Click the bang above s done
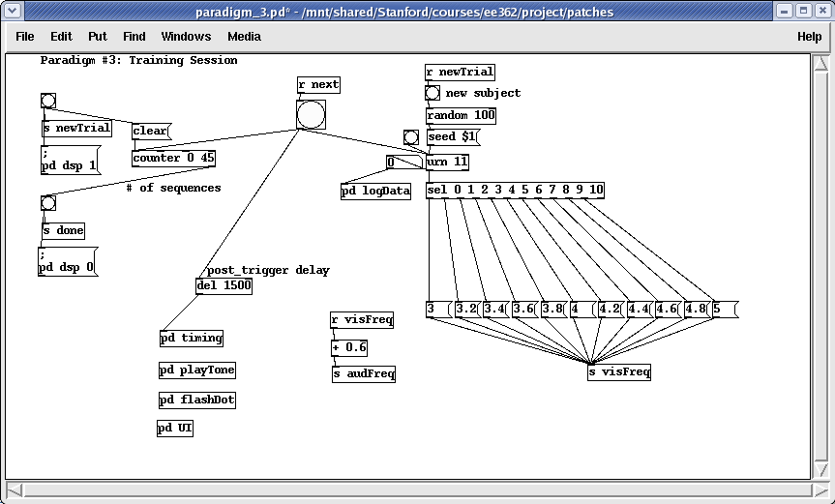The height and width of the screenshot is (504, 835). point(48,203)
